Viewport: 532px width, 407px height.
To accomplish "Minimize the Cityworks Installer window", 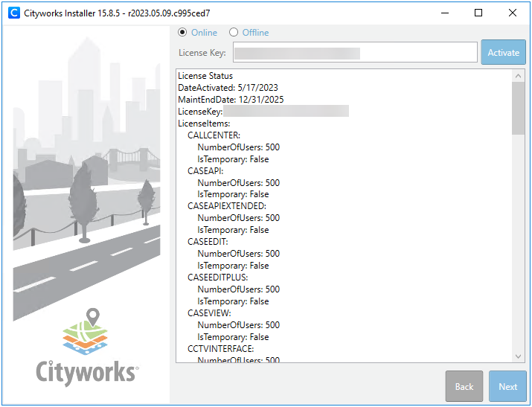I will 444,13.
